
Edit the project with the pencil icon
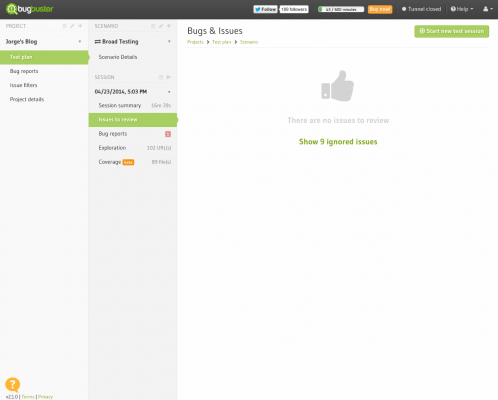(x=72, y=26)
